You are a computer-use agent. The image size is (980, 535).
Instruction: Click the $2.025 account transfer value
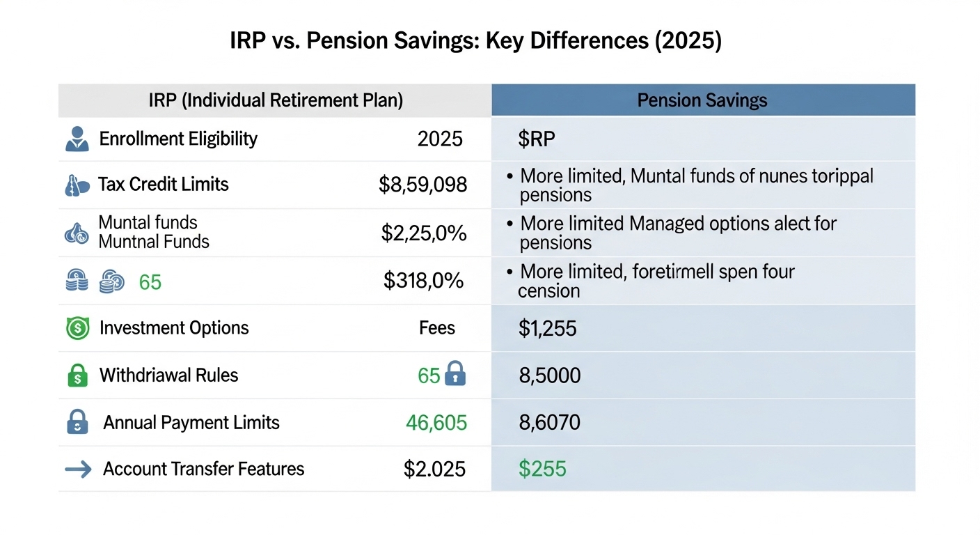tap(434, 470)
